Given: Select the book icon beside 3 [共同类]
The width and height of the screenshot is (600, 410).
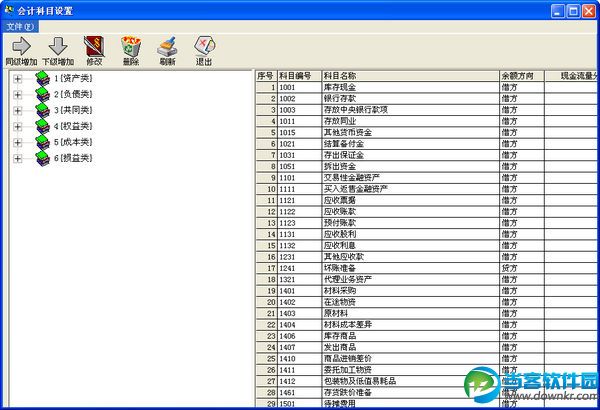Looking at the screenshot, I should pos(42,111).
